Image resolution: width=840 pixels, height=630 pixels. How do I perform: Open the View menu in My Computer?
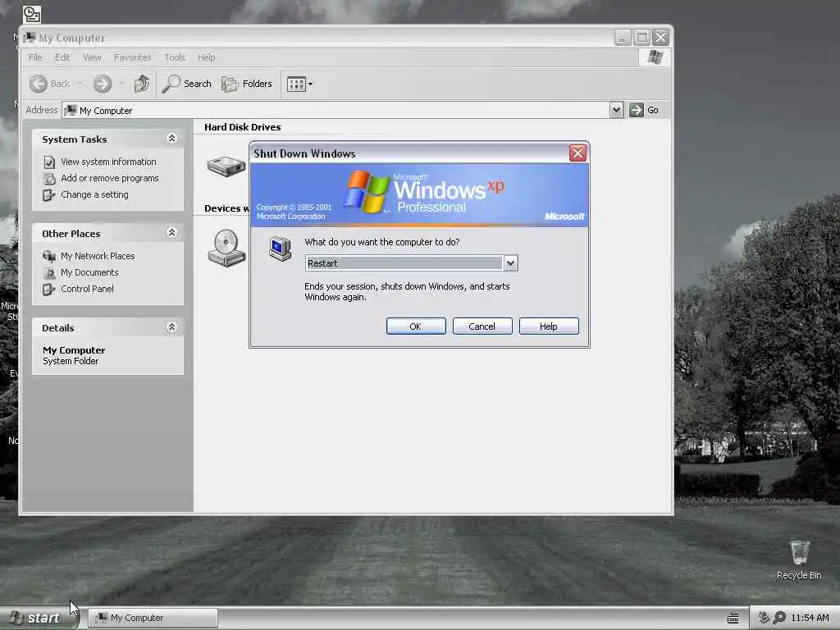[92, 57]
